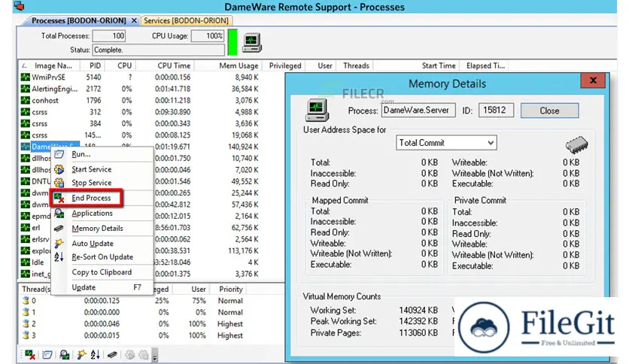
Task: Toggle Auto Update wand toolbar icon
Action: (81, 354)
